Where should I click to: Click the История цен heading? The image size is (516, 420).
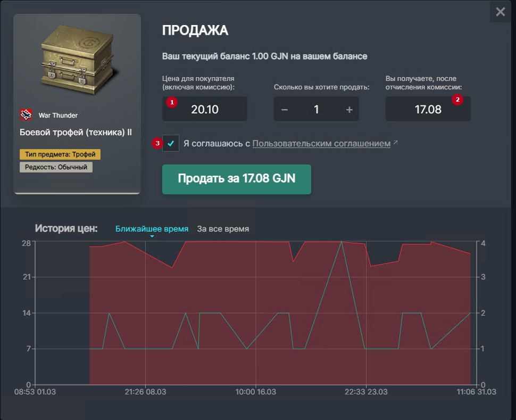pos(66,228)
